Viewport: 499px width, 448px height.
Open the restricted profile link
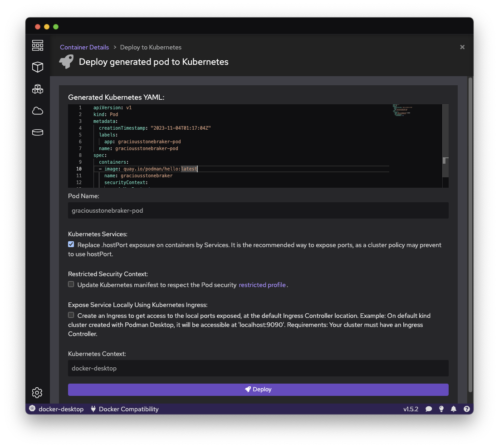click(262, 285)
